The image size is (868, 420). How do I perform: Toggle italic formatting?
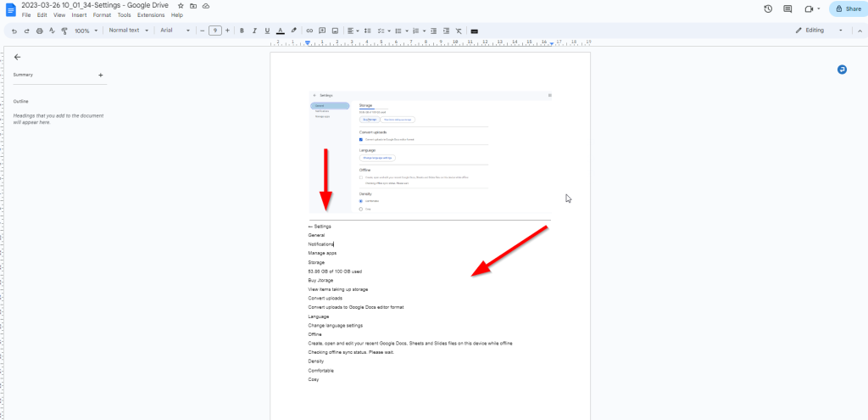(x=255, y=31)
